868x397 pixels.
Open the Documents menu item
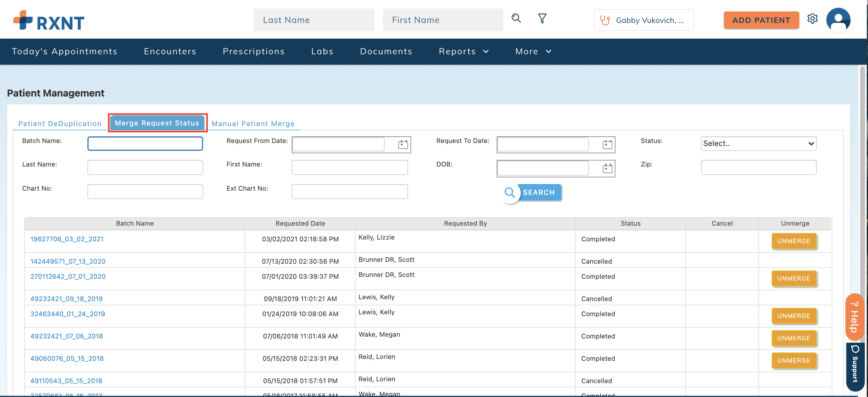(x=386, y=51)
